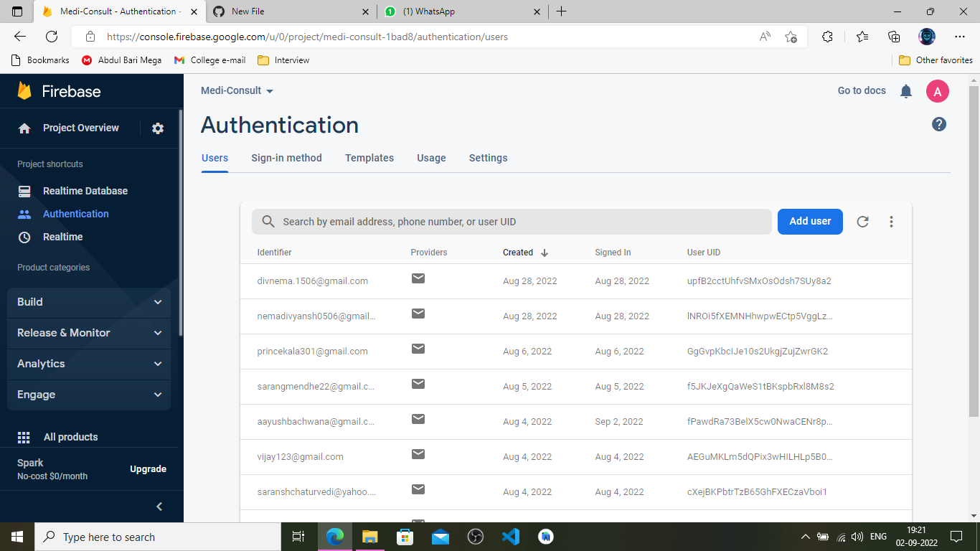
Task: Open the Medi-Consult project switcher
Action: coord(237,91)
